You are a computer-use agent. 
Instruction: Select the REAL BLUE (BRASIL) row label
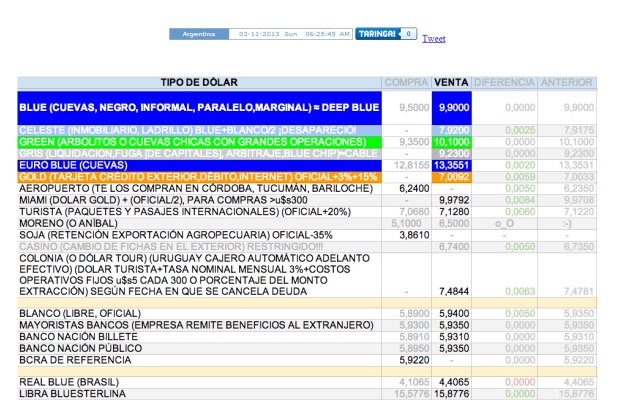[x=69, y=382]
